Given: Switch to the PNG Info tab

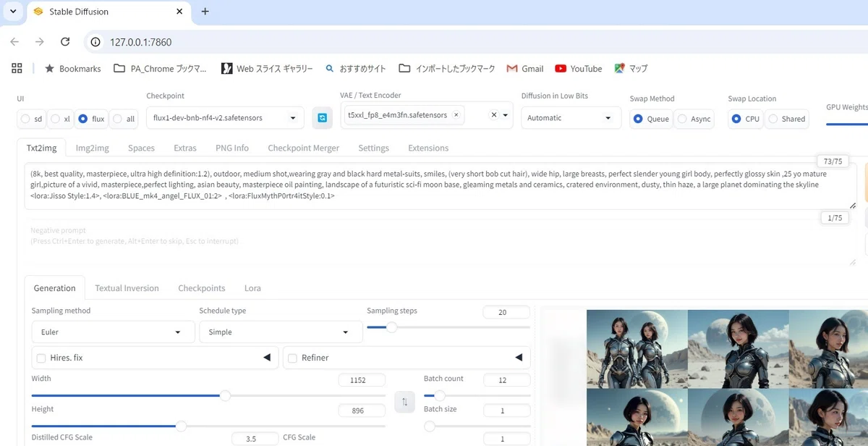Looking at the screenshot, I should coord(232,148).
